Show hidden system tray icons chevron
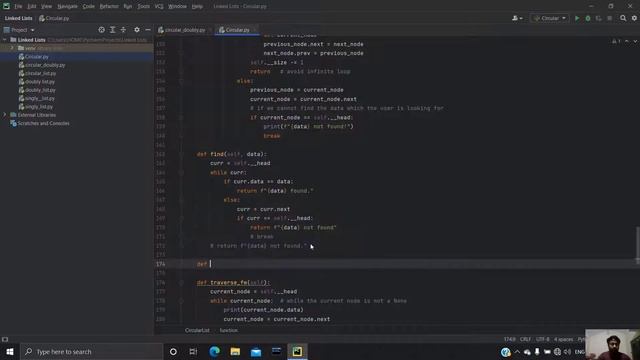The height and width of the screenshot is (360, 640). [517, 351]
